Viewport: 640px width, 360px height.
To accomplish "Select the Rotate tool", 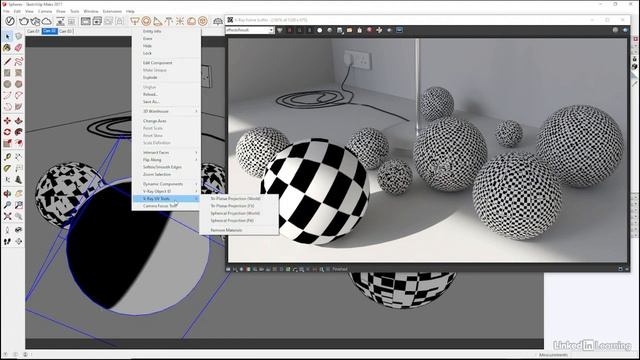I will pyautogui.click(x=7, y=132).
